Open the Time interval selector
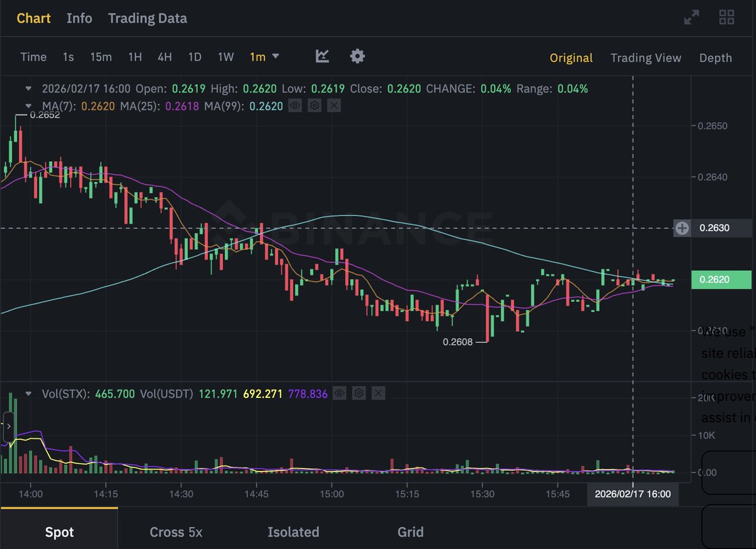Image resolution: width=756 pixels, height=549 pixels. click(x=33, y=57)
